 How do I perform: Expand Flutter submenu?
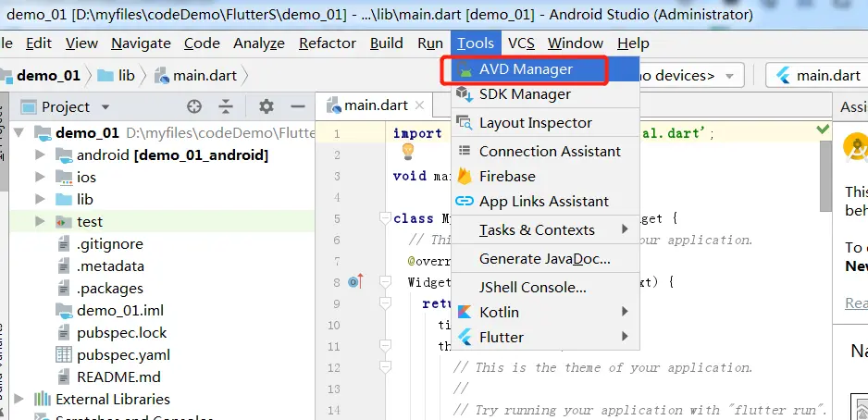[x=545, y=337]
